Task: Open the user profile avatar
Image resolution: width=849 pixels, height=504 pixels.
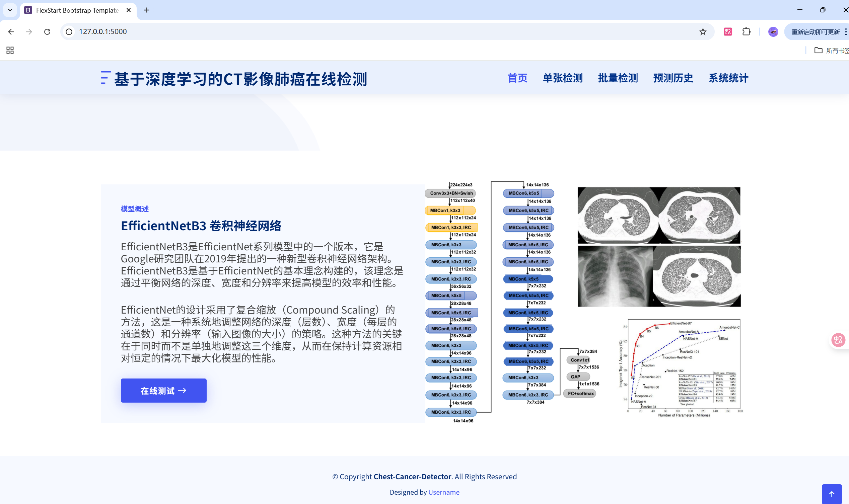Action: click(x=773, y=31)
